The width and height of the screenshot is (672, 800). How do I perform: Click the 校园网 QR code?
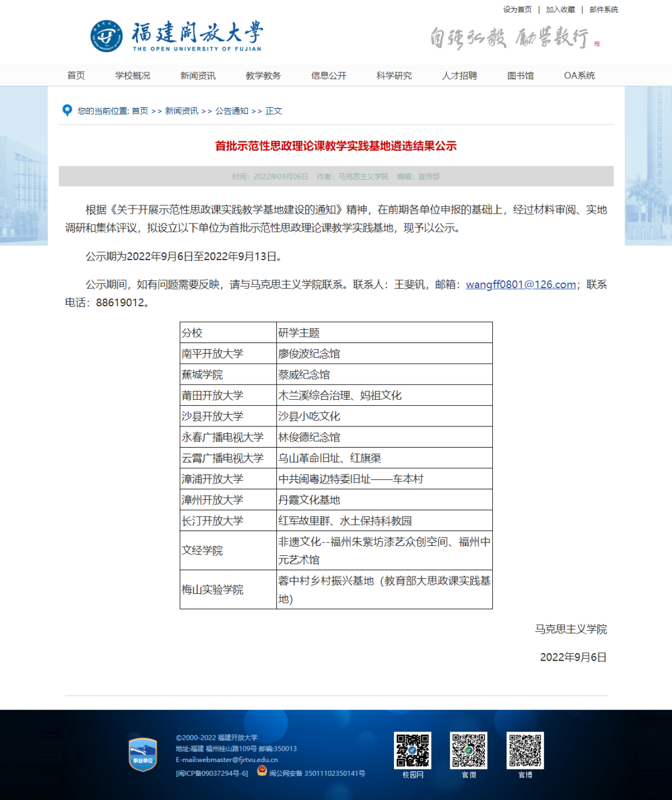[413, 751]
